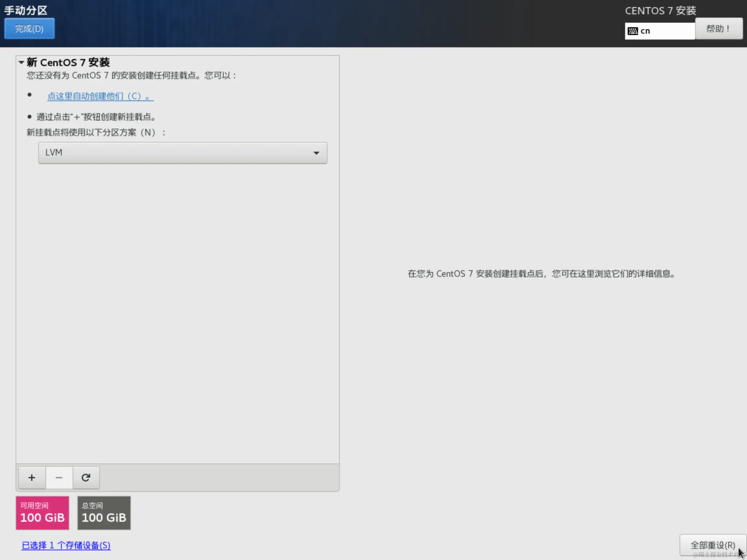Open the 已选择 1 个存储设备(S) link

click(x=66, y=545)
